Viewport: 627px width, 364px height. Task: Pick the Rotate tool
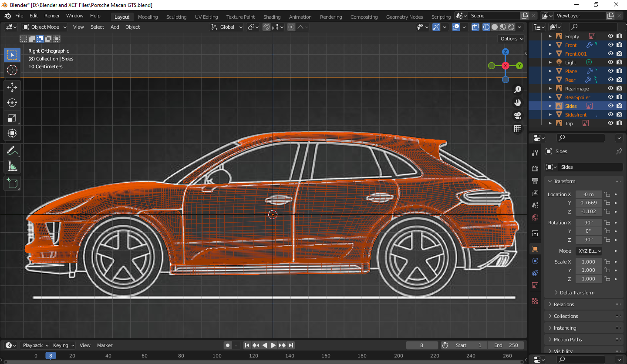point(12,103)
